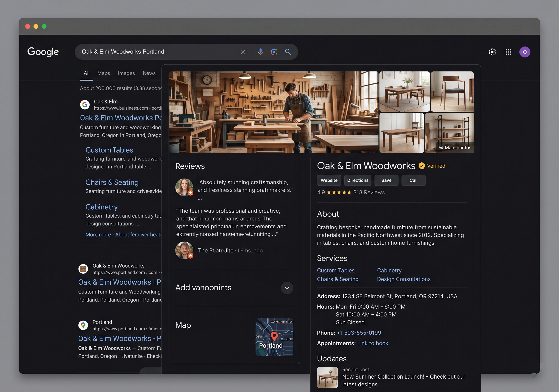The width and height of the screenshot is (559, 392).
Task: Click the magnifying glass search icon
Action: click(x=288, y=52)
